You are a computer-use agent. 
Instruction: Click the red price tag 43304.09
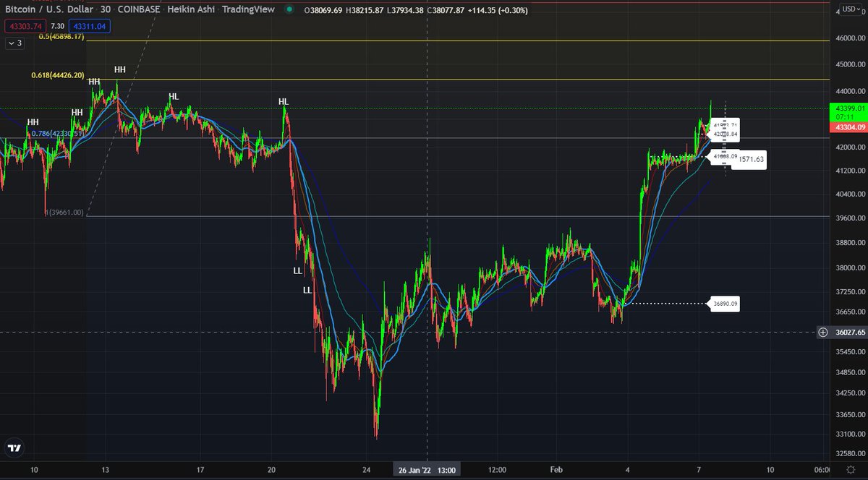(849, 127)
